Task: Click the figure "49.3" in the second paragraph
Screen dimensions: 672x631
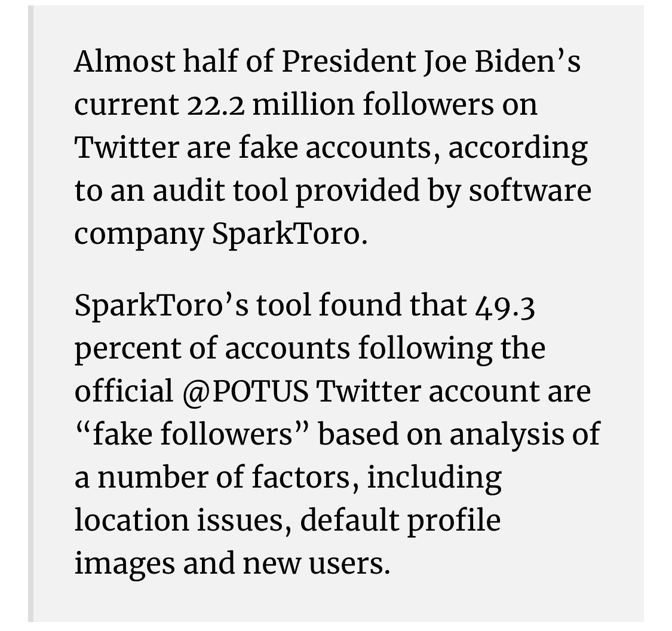Action: [x=505, y=307]
